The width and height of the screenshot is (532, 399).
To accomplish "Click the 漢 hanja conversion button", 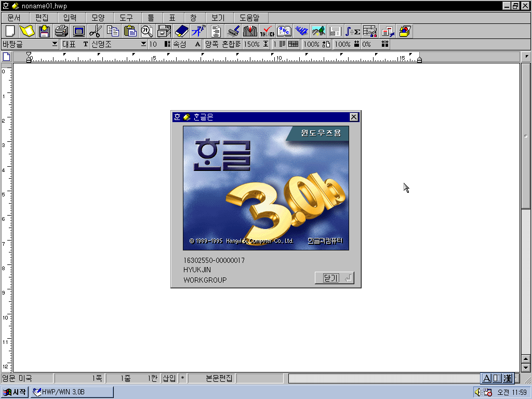I will point(508,378).
